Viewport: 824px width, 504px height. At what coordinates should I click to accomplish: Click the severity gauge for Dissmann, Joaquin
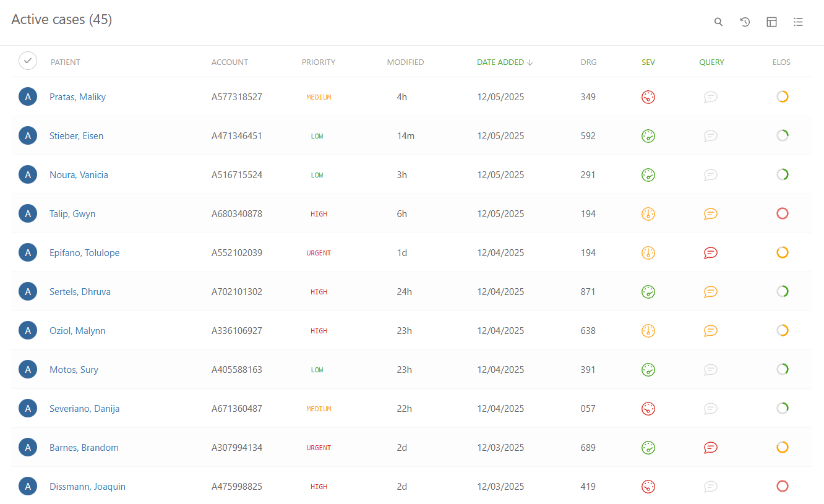click(648, 486)
